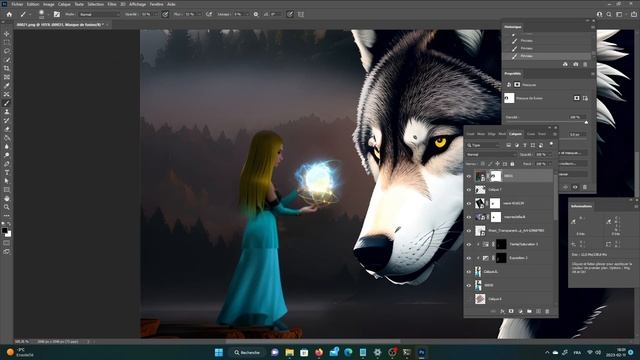Add a layer mask in Calques panel
The image size is (640, 360).
pos(511,311)
